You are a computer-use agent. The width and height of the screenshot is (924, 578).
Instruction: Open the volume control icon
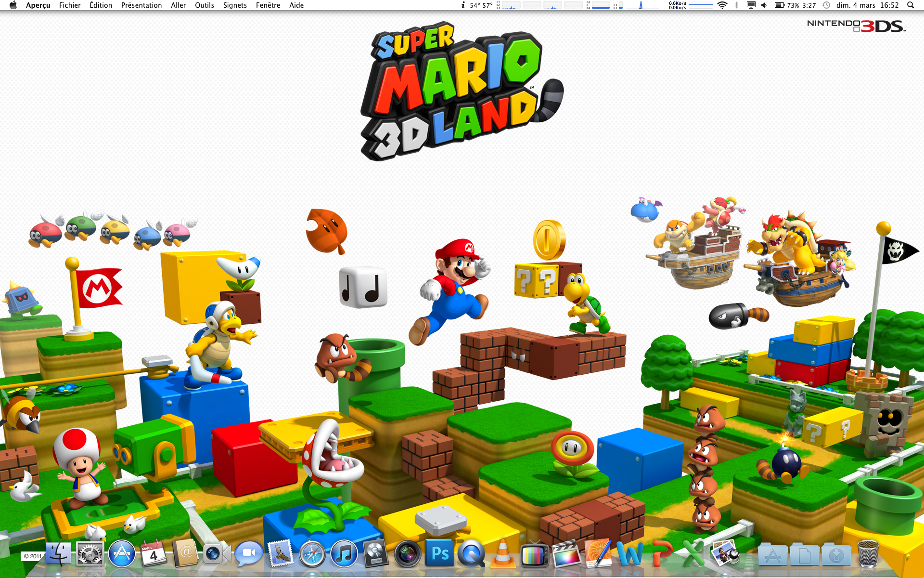pyautogui.click(x=764, y=5)
